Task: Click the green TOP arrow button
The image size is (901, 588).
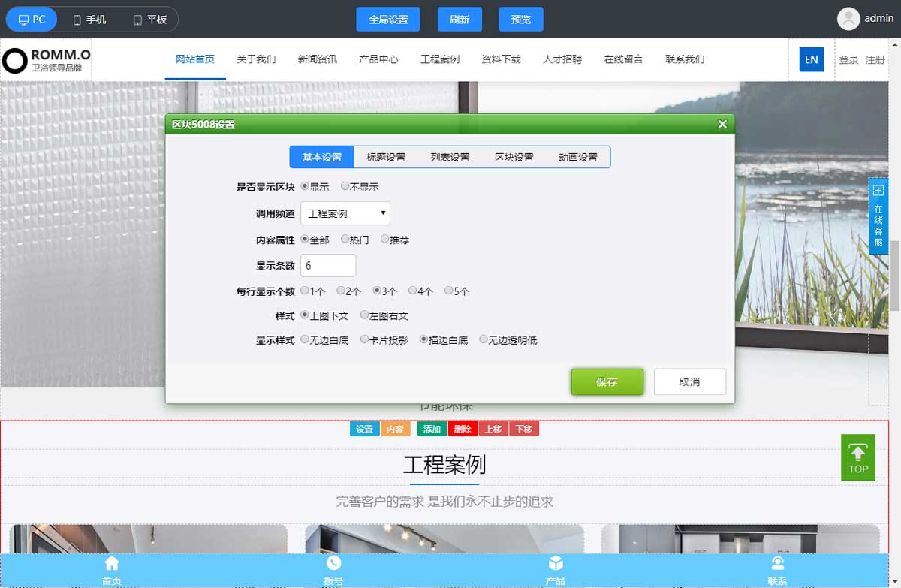Action: (857, 457)
